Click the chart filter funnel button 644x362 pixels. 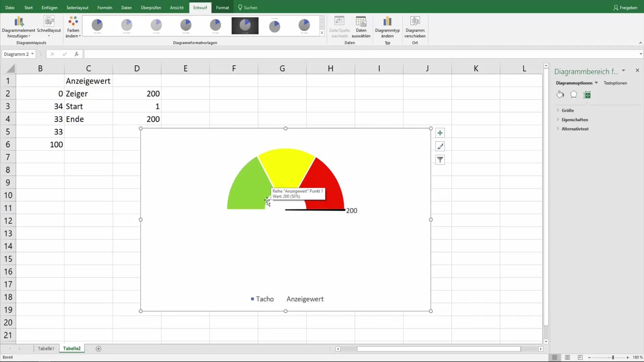(440, 160)
